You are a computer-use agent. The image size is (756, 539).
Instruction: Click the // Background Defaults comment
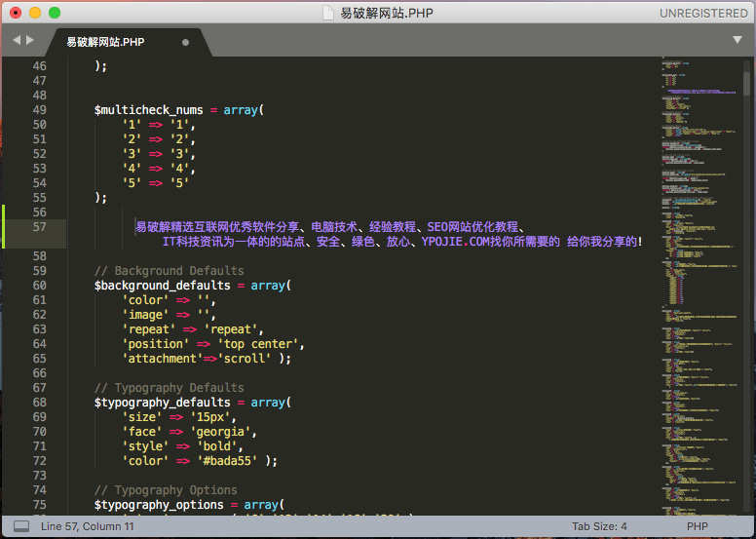click(x=169, y=271)
